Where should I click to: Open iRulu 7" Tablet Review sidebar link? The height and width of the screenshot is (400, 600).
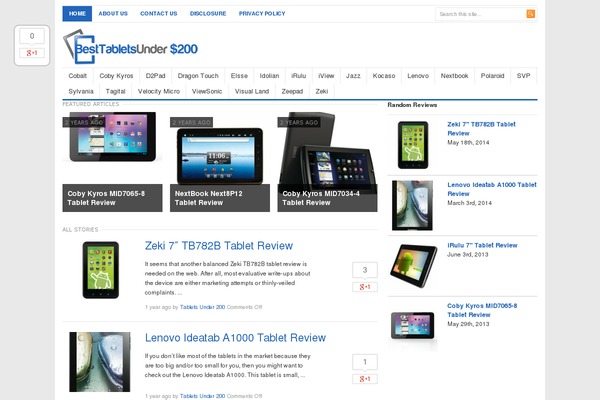(x=482, y=245)
